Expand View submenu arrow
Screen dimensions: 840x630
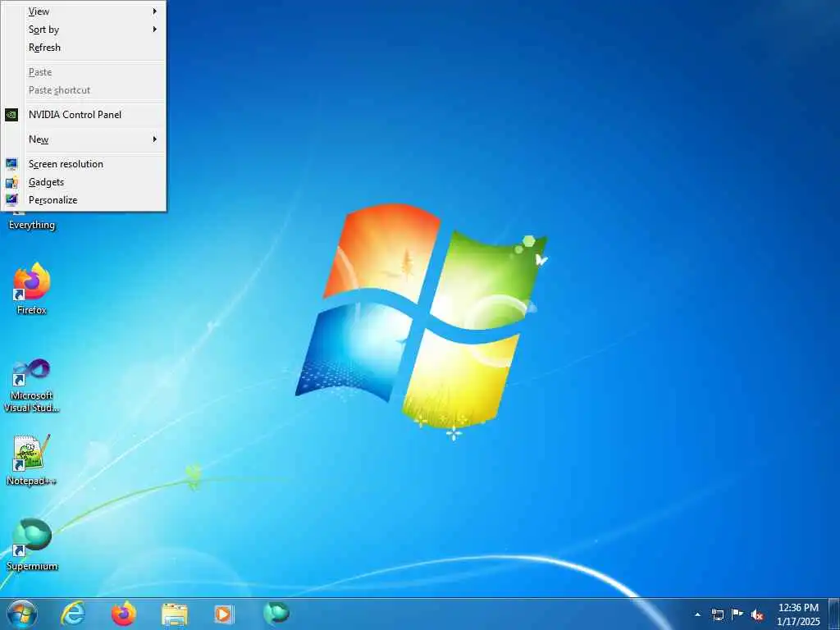(x=154, y=11)
